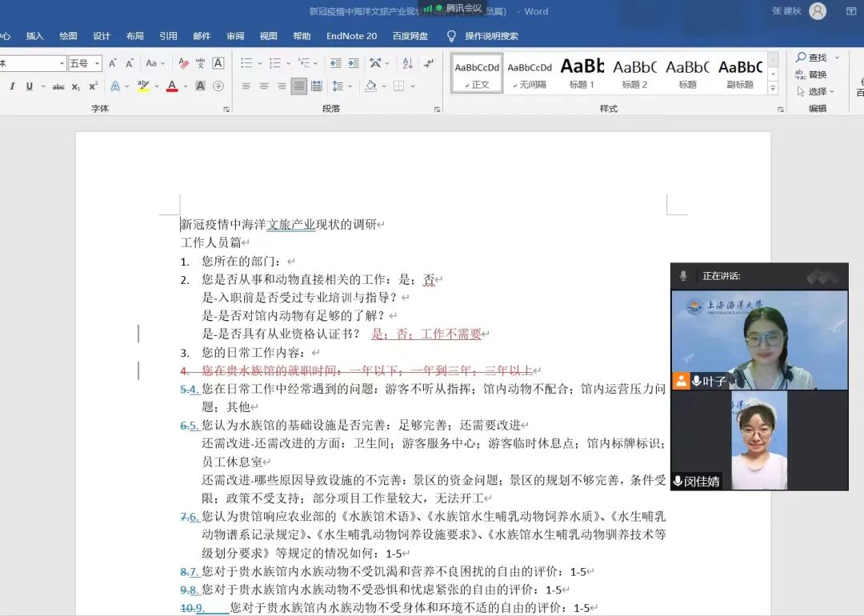Increase paragraph indent

tap(354, 63)
